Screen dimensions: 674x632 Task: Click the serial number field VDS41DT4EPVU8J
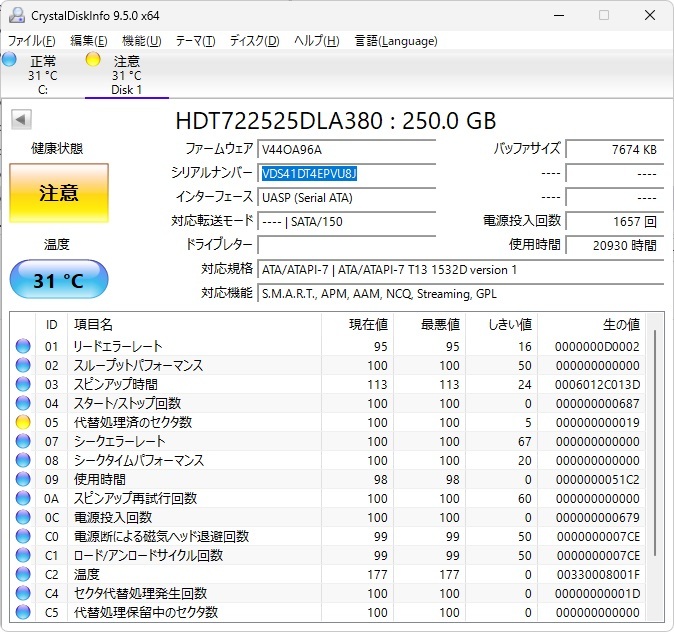[x=346, y=174]
